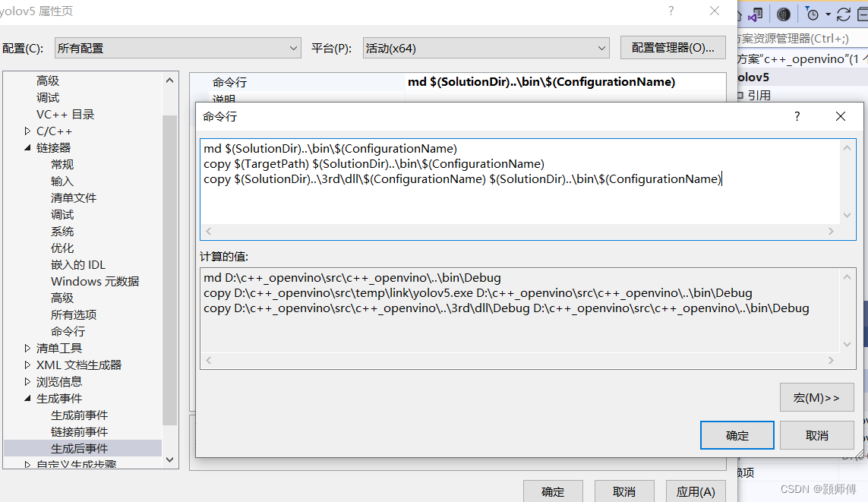Viewport: 868px width, 502px height.
Task: Click Visual Studio icon in Solution Explorer toolbar
Action: (x=755, y=14)
